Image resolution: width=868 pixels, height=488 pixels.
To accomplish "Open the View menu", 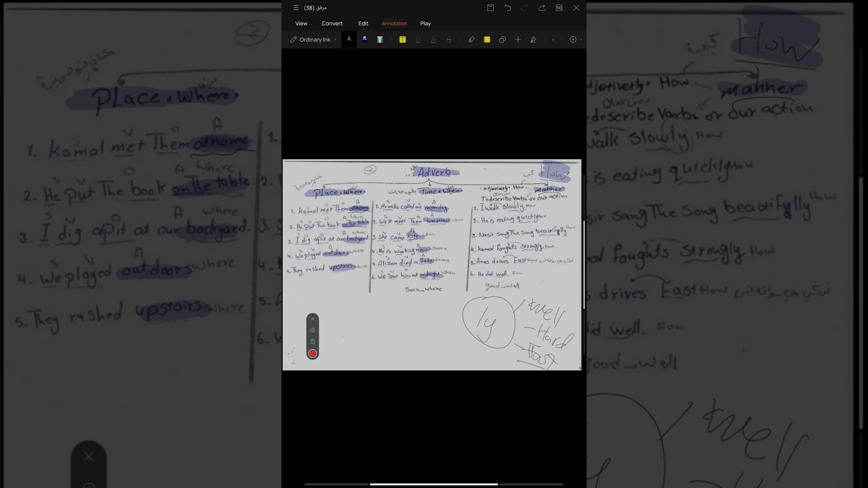I will pos(301,24).
